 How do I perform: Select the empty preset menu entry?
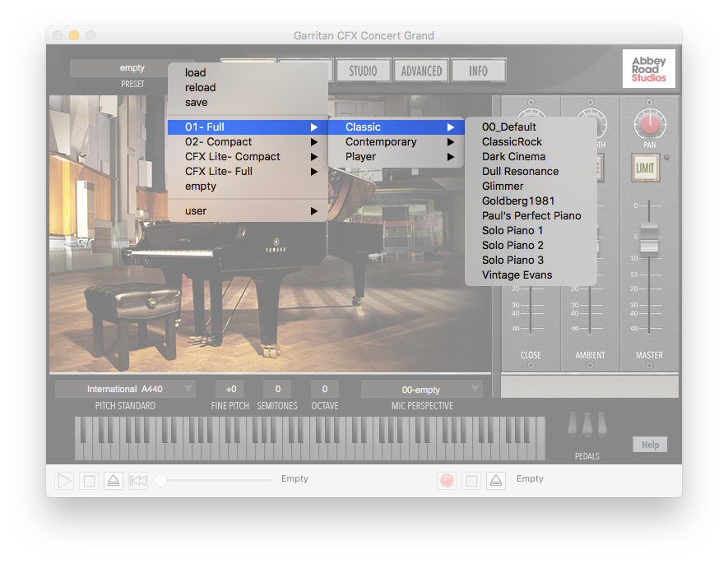click(x=248, y=187)
